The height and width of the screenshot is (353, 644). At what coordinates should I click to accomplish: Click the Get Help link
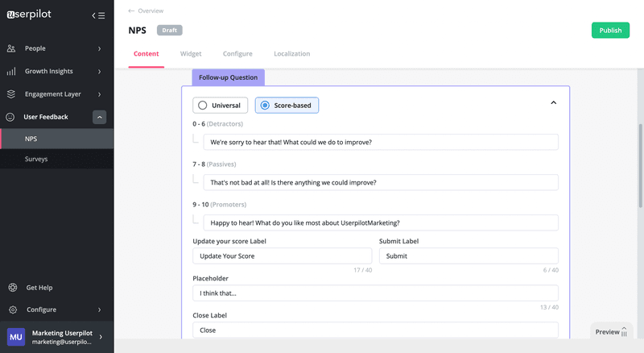(39, 288)
